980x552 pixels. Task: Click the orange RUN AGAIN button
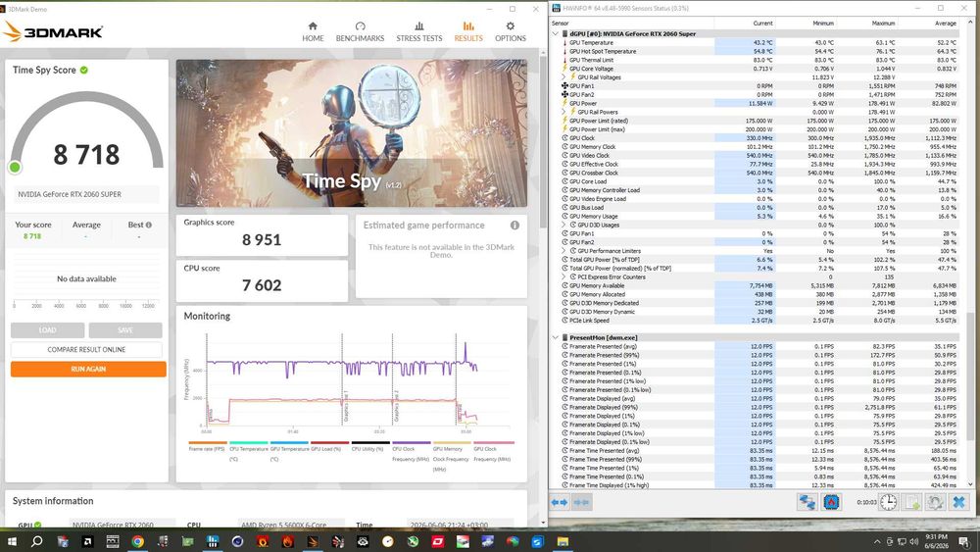point(88,369)
